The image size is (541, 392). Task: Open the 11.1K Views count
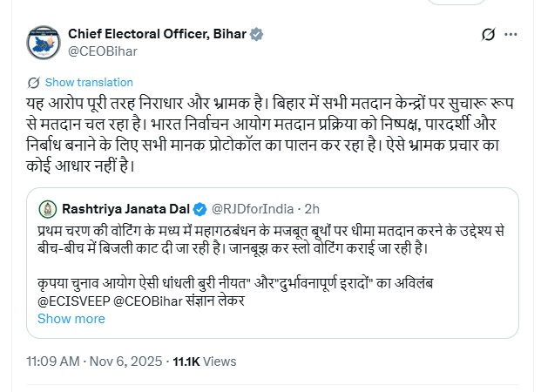point(204,361)
